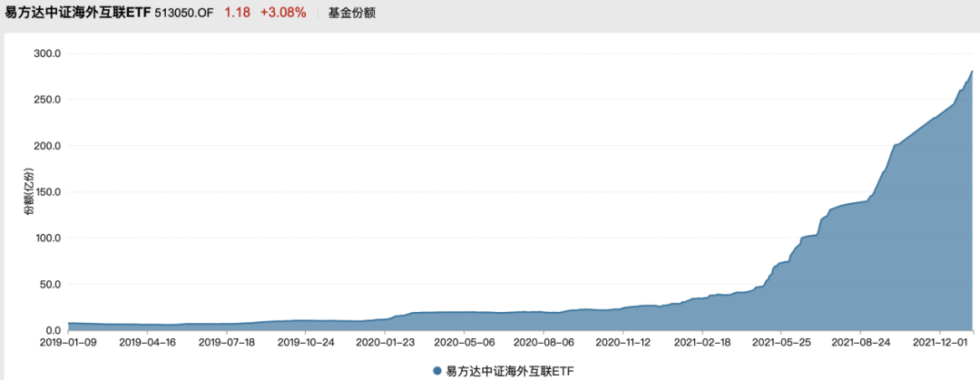This screenshot has height=380, width=980.
Task: Select the fund code 513050.OF
Action: click(184, 13)
